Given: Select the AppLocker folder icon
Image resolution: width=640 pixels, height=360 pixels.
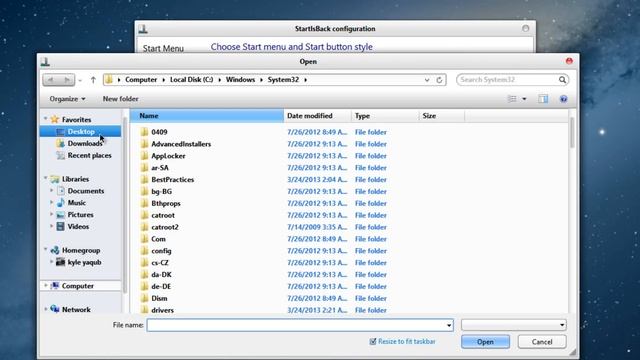Looking at the screenshot, I should (x=144, y=156).
